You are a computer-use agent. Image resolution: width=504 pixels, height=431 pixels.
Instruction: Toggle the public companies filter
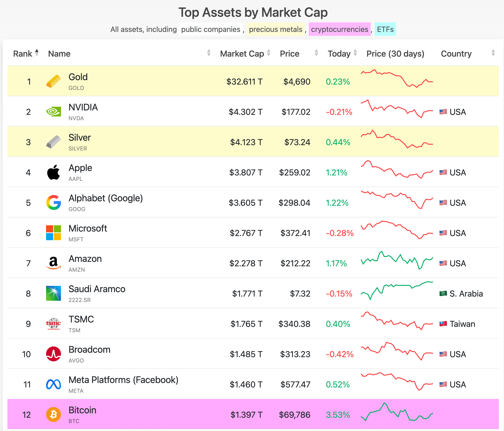211,29
